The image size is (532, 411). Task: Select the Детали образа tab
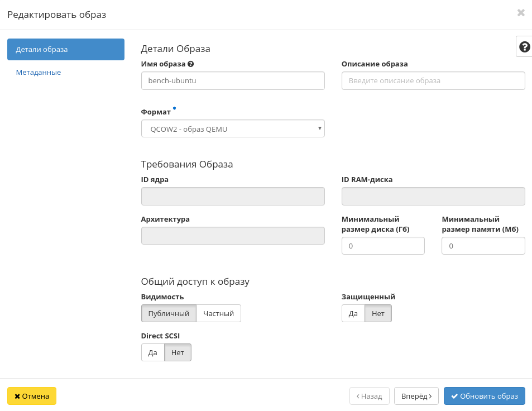pyautogui.click(x=65, y=49)
